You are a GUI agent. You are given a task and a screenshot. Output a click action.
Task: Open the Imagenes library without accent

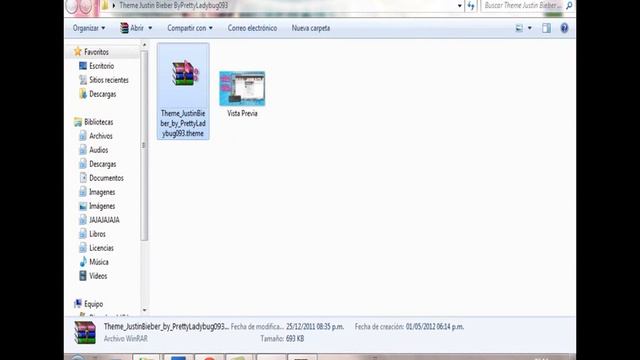click(x=102, y=192)
